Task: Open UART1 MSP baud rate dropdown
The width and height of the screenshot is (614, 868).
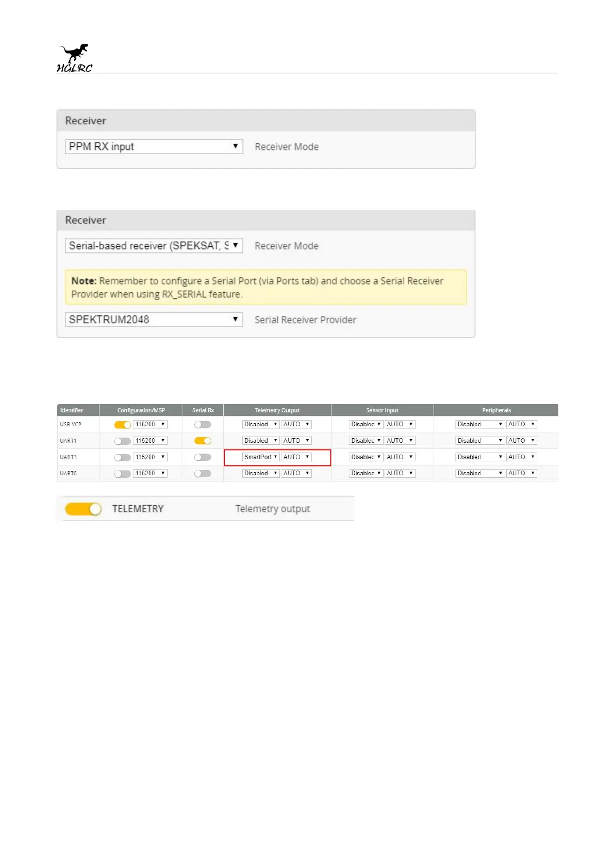Action: coord(151,441)
